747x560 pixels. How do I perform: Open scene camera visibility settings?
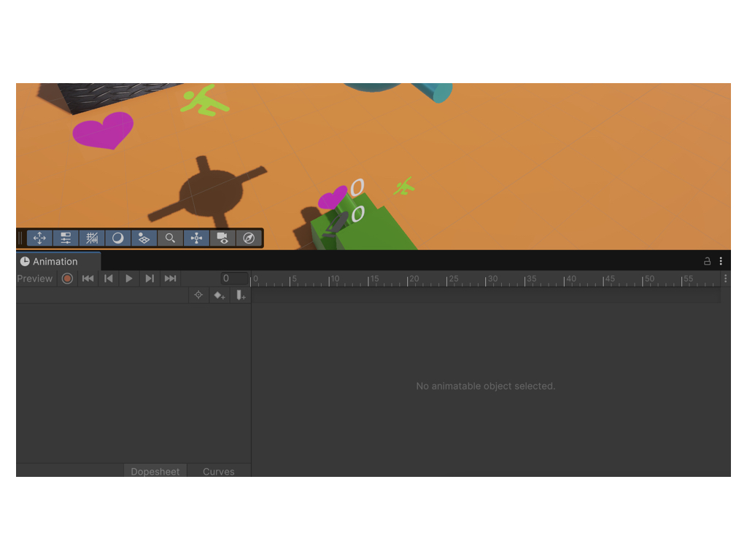pos(222,238)
